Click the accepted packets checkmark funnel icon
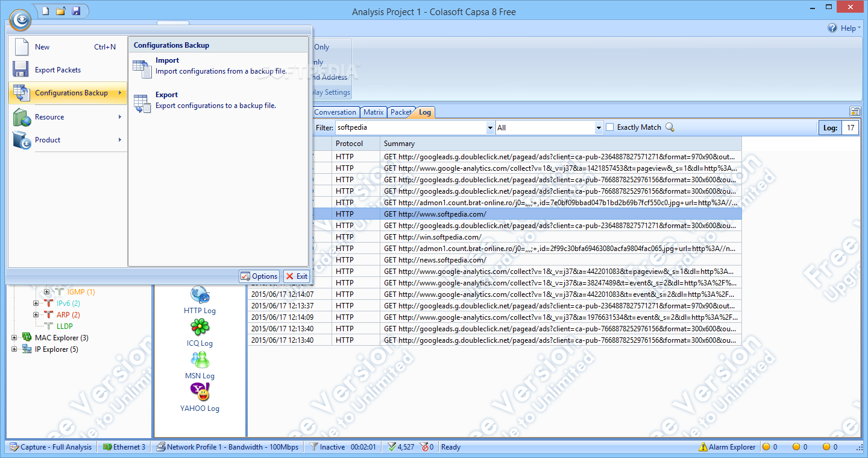This screenshot has width=868, height=458. tap(392, 447)
